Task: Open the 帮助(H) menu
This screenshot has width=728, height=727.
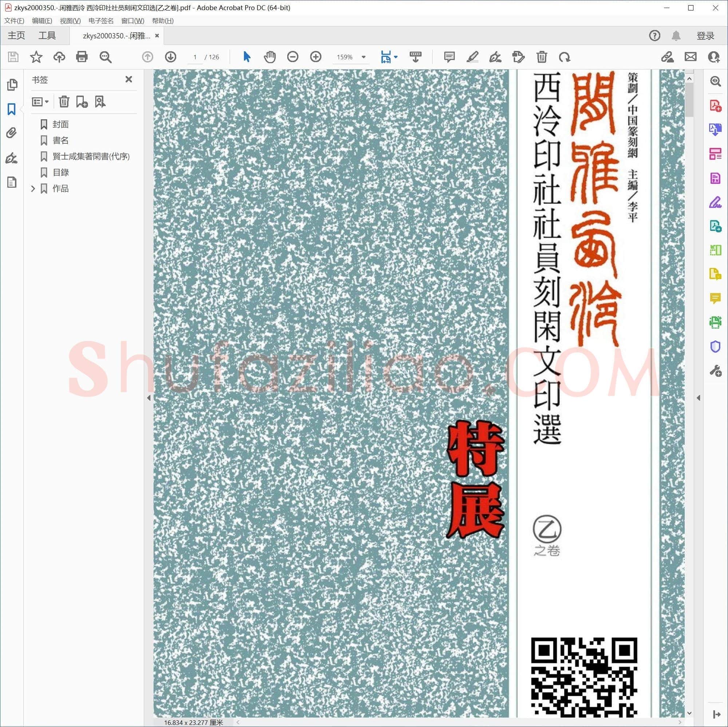Action: point(163,21)
